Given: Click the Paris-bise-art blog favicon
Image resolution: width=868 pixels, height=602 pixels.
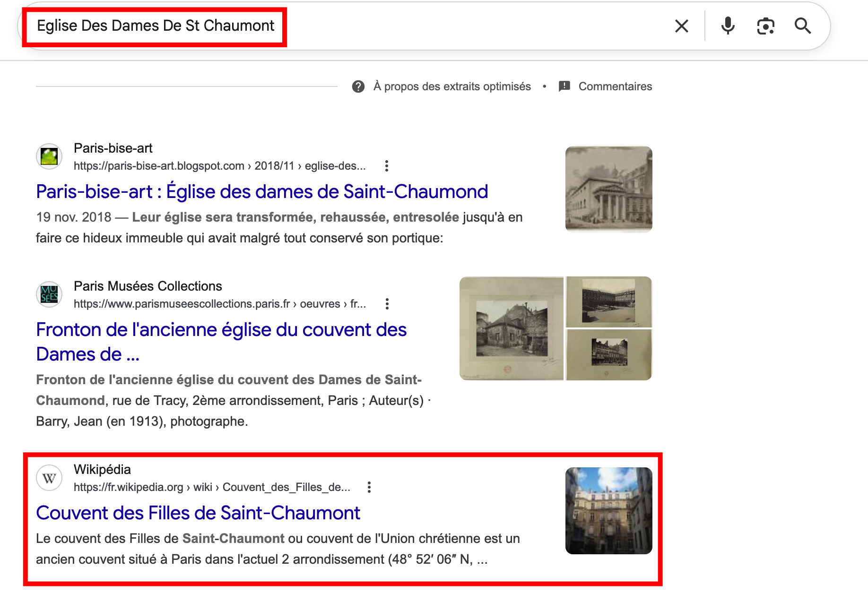Looking at the screenshot, I should pos(49,156).
